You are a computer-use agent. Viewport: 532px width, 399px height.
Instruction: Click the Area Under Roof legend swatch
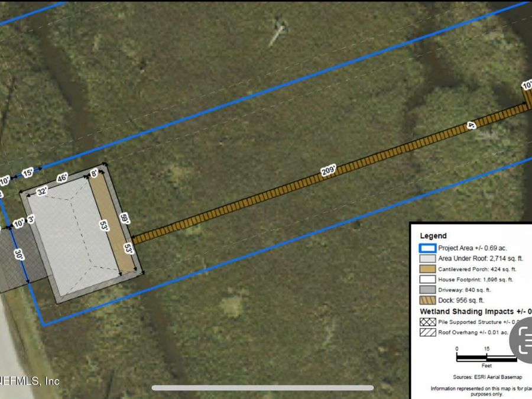427,258
